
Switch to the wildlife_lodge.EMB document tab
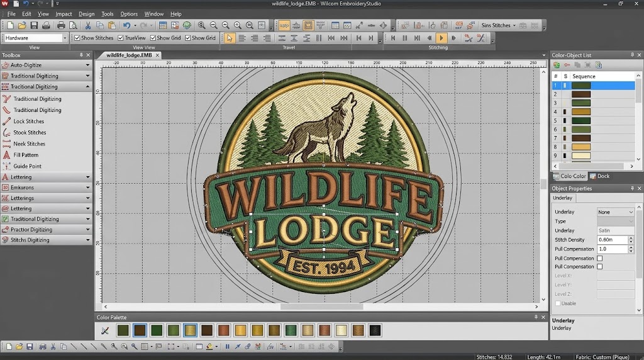(129, 55)
